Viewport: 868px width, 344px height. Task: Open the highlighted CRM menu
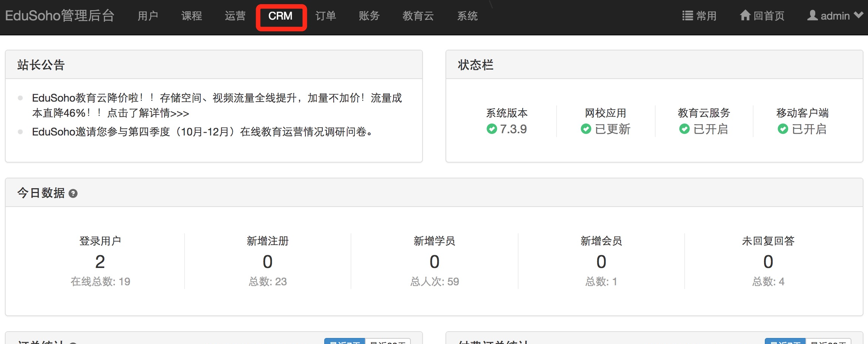tap(281, 16)
